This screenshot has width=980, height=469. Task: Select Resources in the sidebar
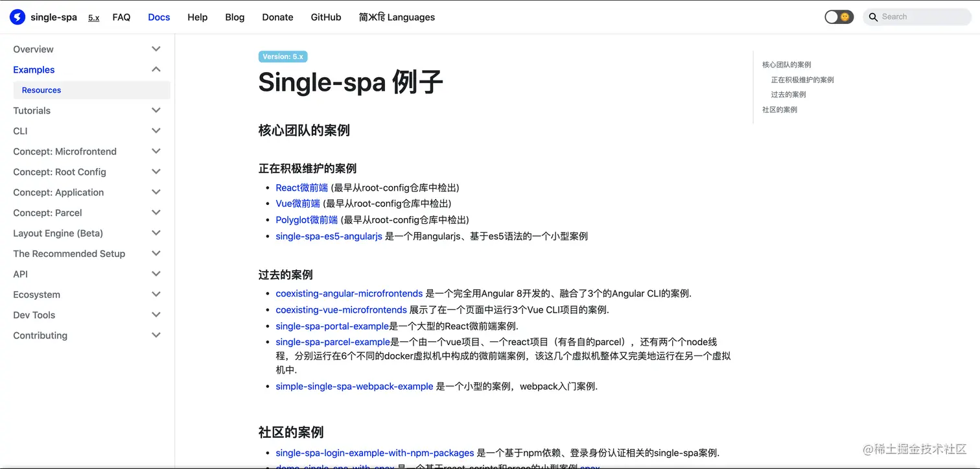point(41,90)
